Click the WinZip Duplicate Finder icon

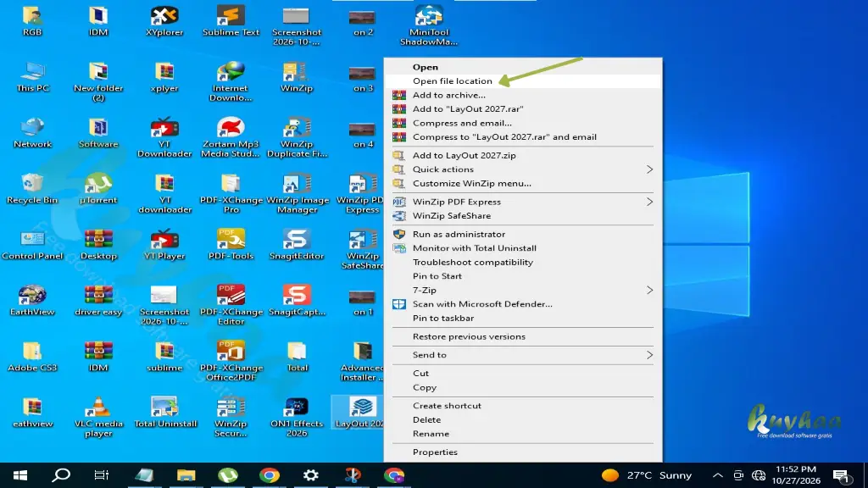click(x=297, y=138)
